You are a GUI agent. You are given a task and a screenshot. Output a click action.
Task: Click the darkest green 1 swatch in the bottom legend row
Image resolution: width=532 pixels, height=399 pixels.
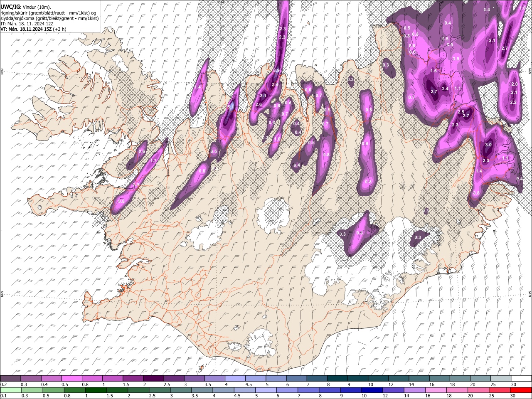click(96, 390)
